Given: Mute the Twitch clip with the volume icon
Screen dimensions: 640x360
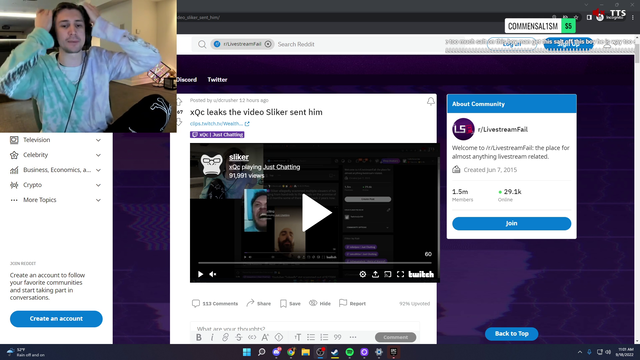Looking at the screenshot, I should coord(213,274).
